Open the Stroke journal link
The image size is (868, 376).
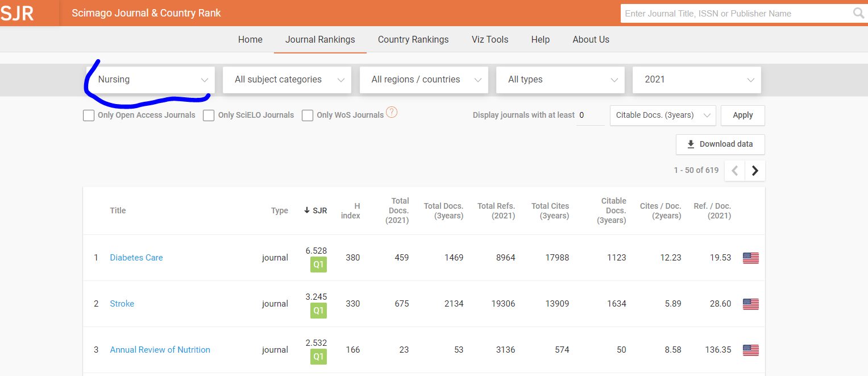122,304
